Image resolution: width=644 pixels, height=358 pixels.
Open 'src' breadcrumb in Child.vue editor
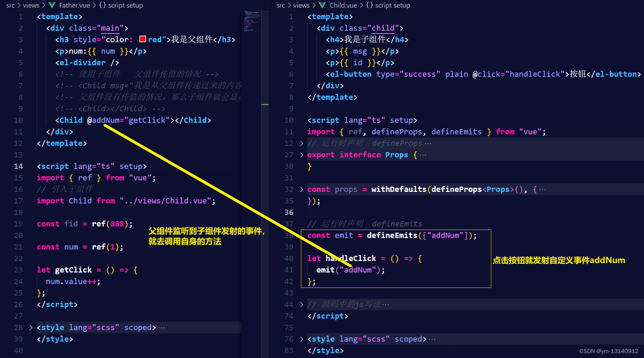(281, 5)
